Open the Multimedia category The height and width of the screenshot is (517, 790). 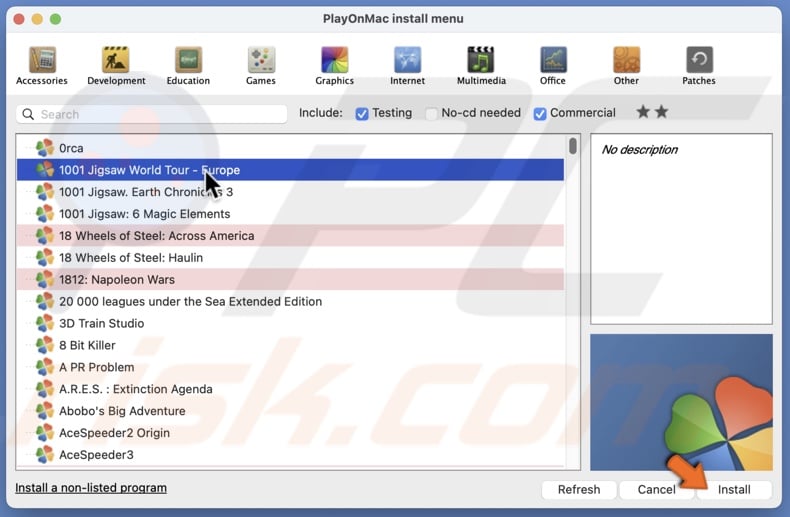coord(481,66)
